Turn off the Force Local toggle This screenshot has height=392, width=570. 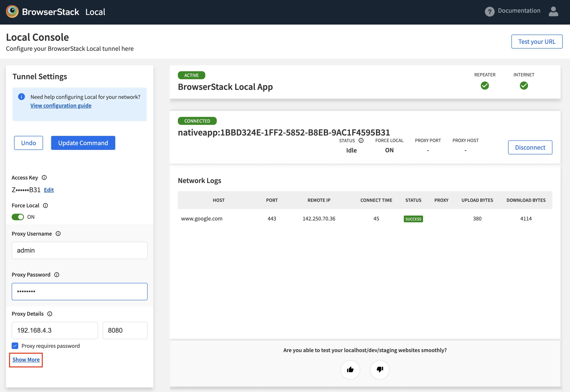(x=18, y=217)
